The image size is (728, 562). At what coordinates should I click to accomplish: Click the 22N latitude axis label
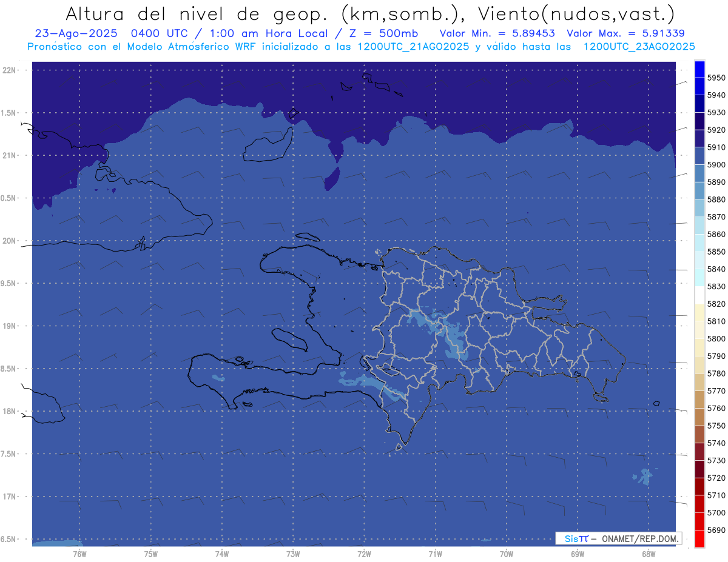[10, 70]
